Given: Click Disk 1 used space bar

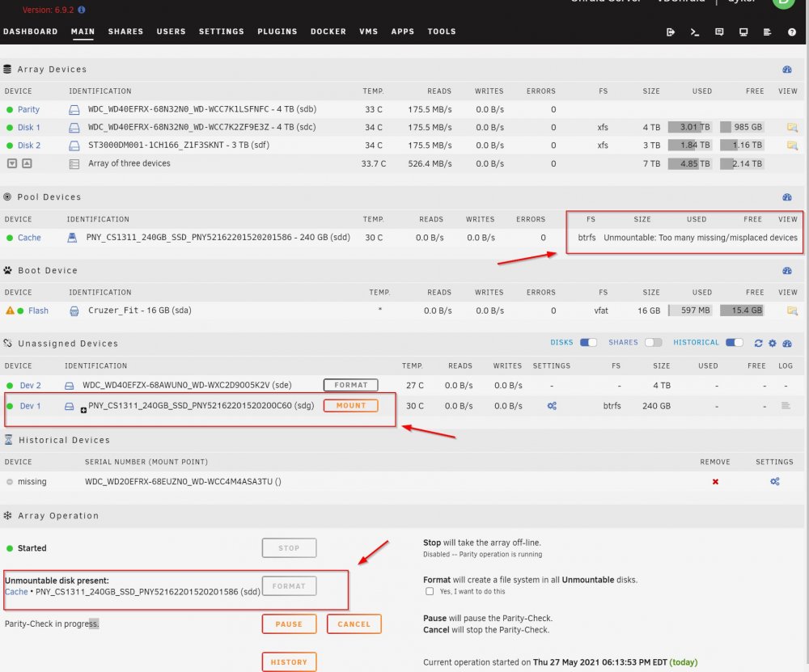Looking at the screenshot, I should pyautogui.click(x=688, y=128).
